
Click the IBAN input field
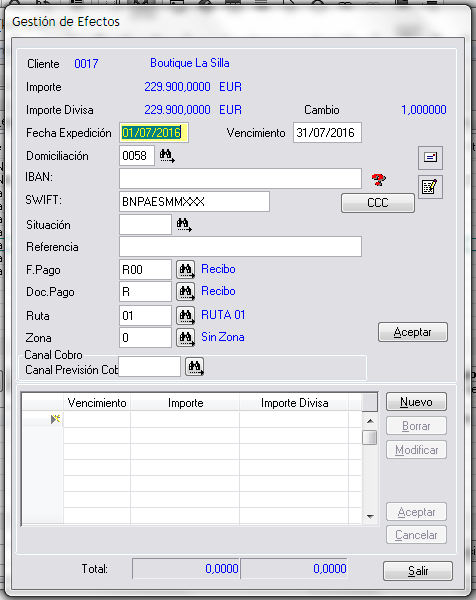coord(240,178)
